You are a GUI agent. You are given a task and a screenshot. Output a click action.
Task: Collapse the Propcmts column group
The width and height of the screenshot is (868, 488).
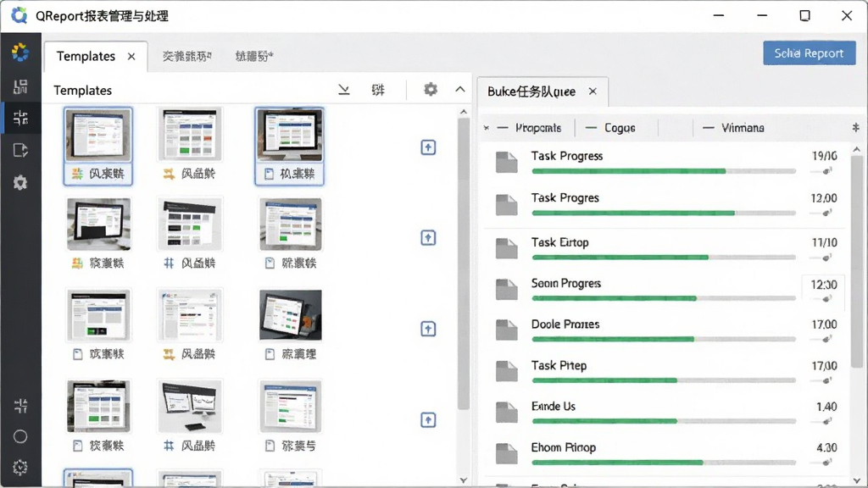(x=503, y=128)
